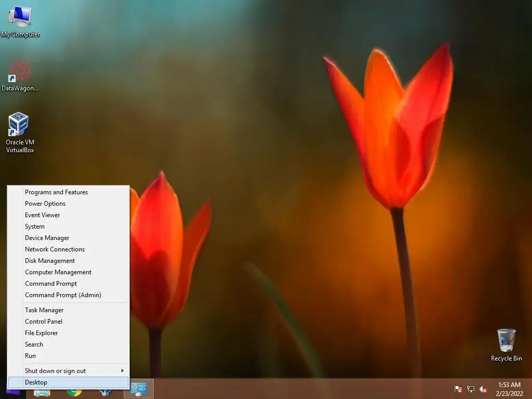Launch Command Prompt (Admin)
532x399 pixels.
click(x=68, y=295)
